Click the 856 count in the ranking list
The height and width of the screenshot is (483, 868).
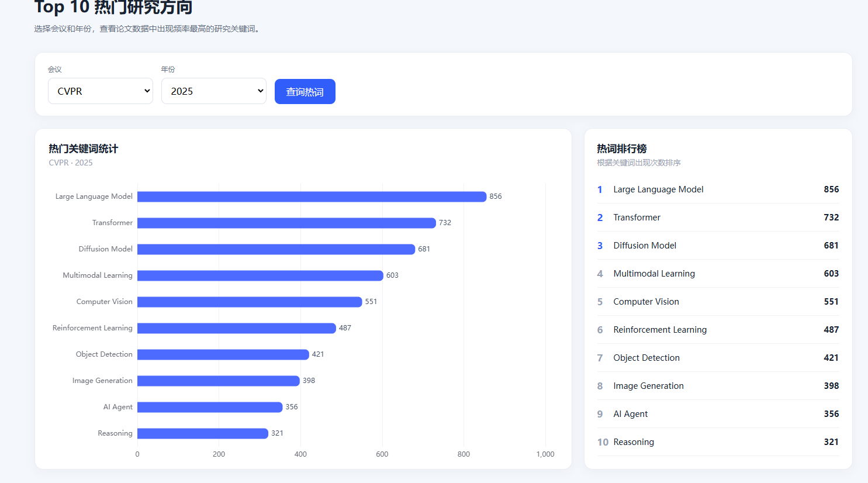click(x=831, y=189)
